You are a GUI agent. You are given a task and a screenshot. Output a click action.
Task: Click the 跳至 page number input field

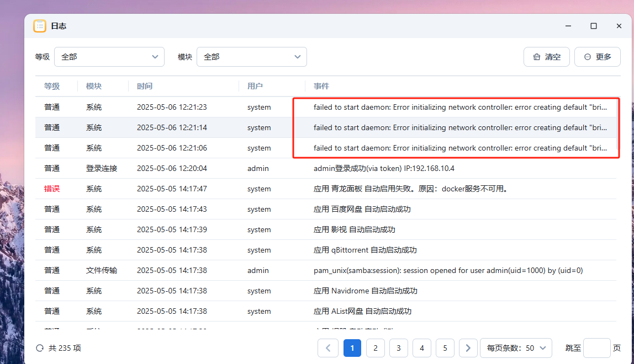(x=596, y=348)
